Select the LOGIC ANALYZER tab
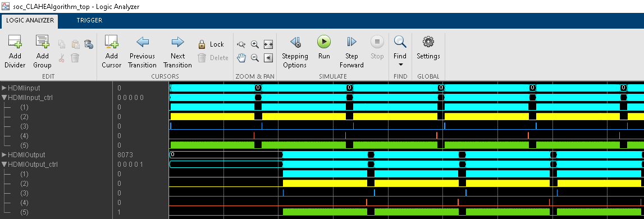Image resolution: width=644 pixels, height=219 pixels. 30,21
